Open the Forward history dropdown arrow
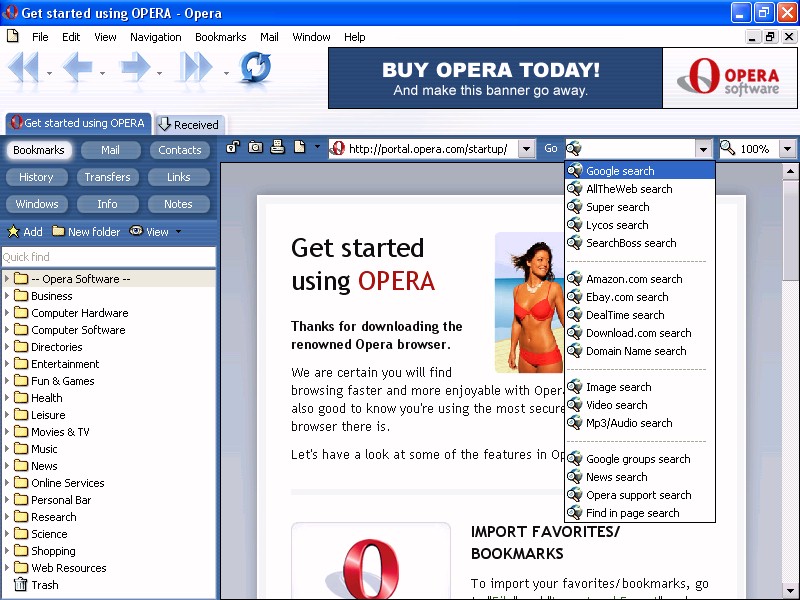The height and width of the screenshot is (600, 800). tap(160, 73)
